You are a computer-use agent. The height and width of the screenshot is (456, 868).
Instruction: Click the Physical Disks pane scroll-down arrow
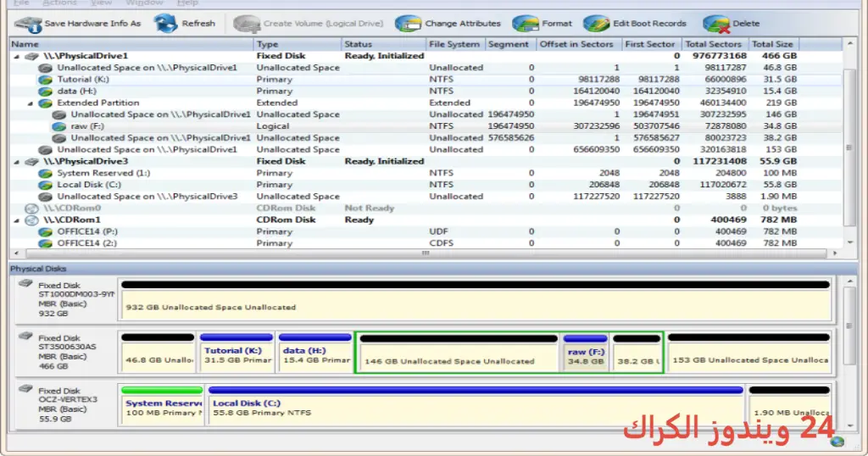pos(849,425)
